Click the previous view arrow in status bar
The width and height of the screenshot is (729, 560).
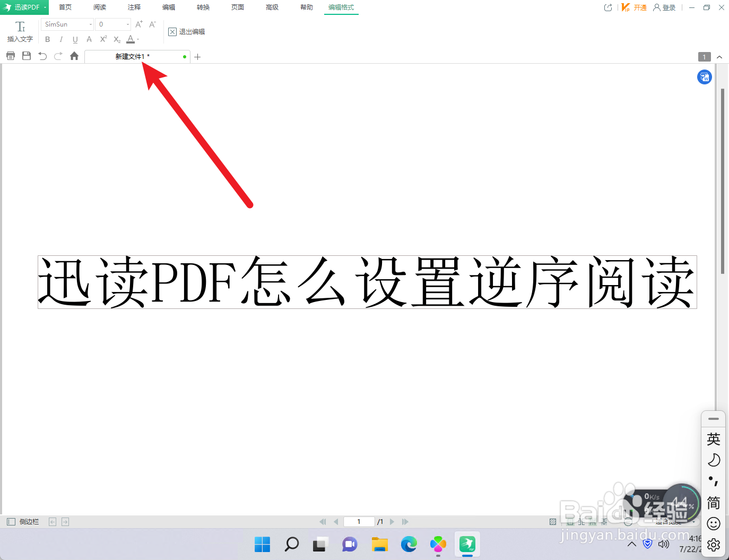pos(53,522)
